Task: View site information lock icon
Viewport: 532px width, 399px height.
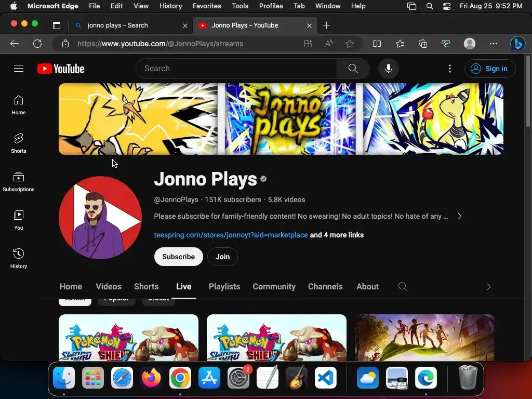Action: [x=65, y=44]
